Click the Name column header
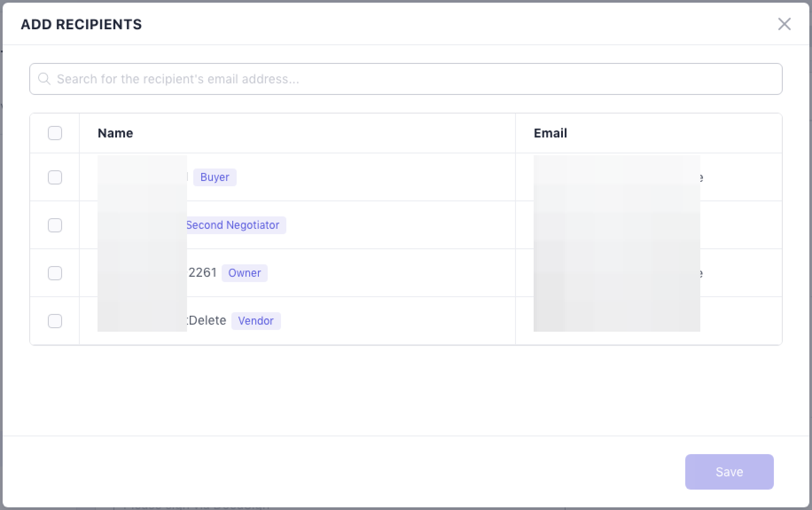This screenshot has width=812, height=510. click(115, 133)
